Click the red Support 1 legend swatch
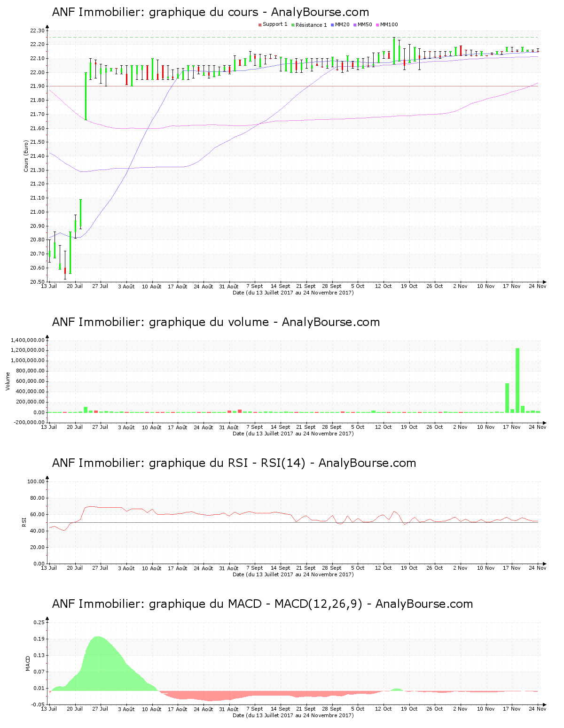This screenshot has height=728, width=564. (x=260, y=25)
